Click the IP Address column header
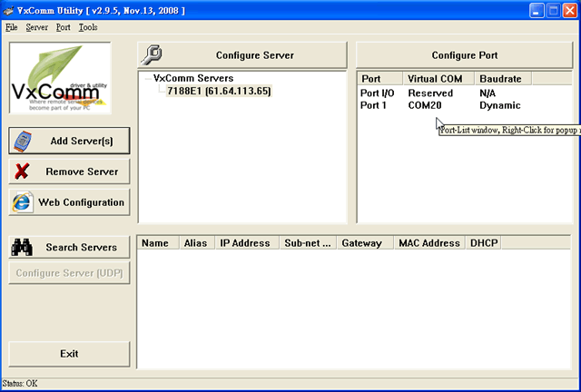This screenshot has width=581, height=392. click(x=245, y=243)
